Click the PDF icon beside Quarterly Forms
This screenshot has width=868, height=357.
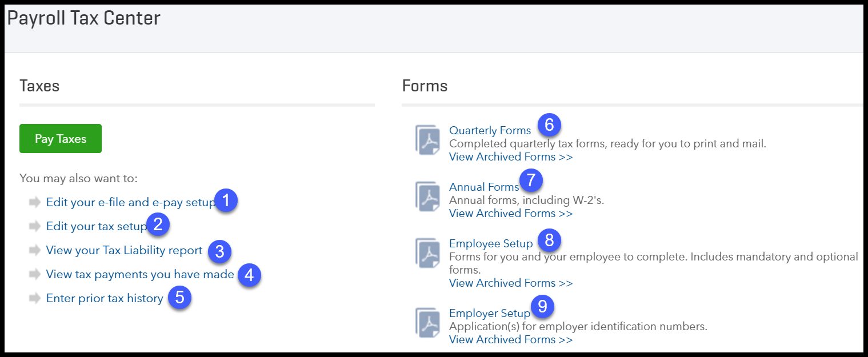click(x=427, y=141)
